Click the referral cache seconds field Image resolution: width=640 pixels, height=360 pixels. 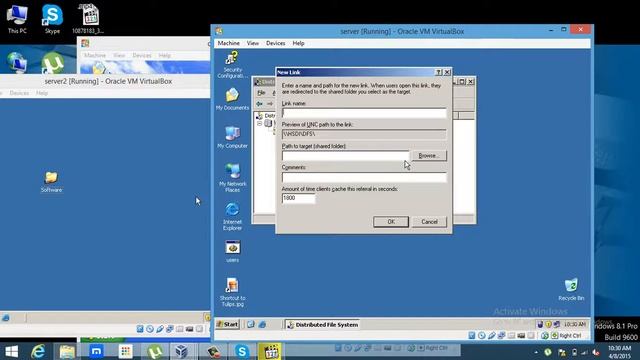click(x=298, y=198)
